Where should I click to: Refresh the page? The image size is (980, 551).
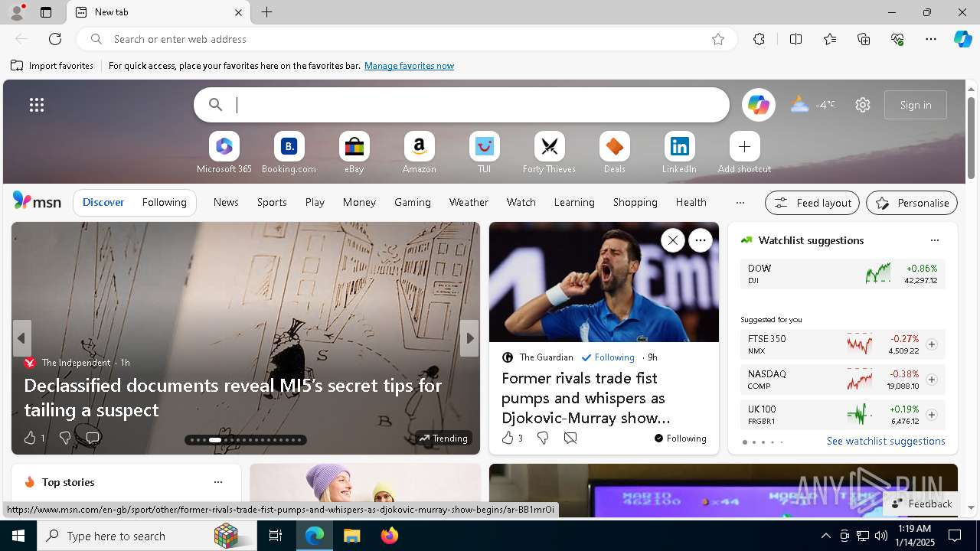[x=55, y=39]
